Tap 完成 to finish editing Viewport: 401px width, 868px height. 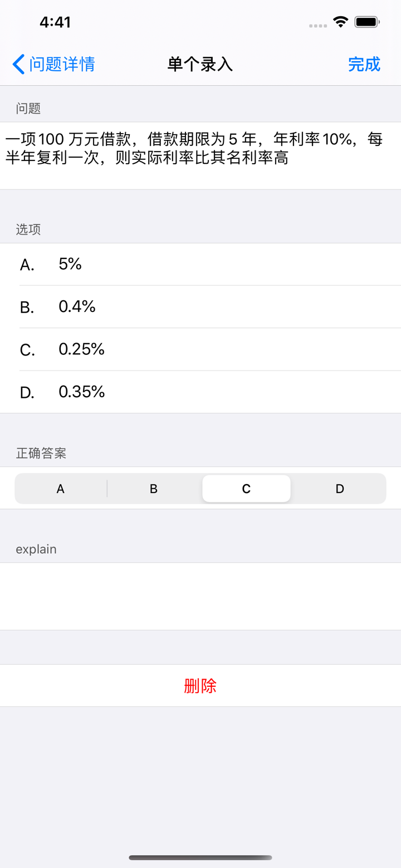364,65
